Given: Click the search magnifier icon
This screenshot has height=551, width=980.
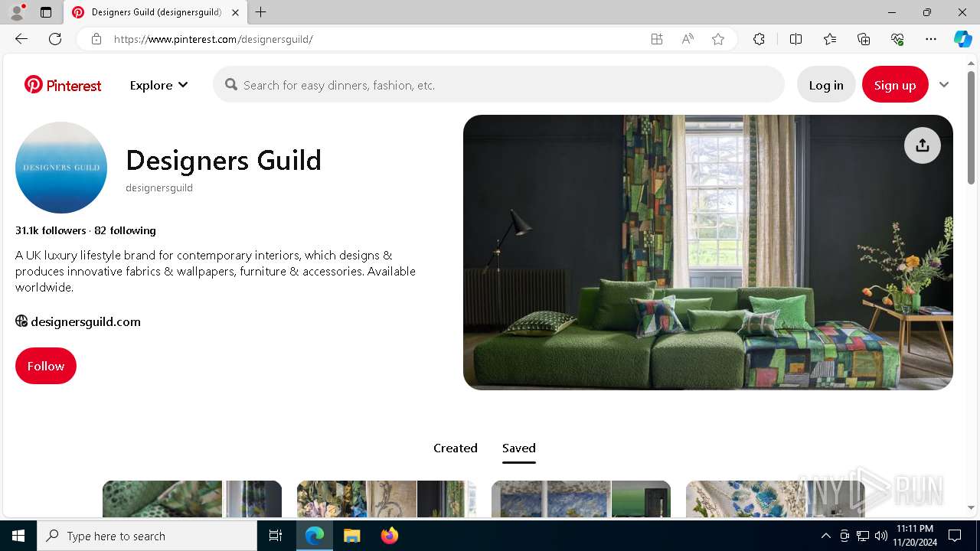Looking at the screenshot, I should [x=230, y=85].
